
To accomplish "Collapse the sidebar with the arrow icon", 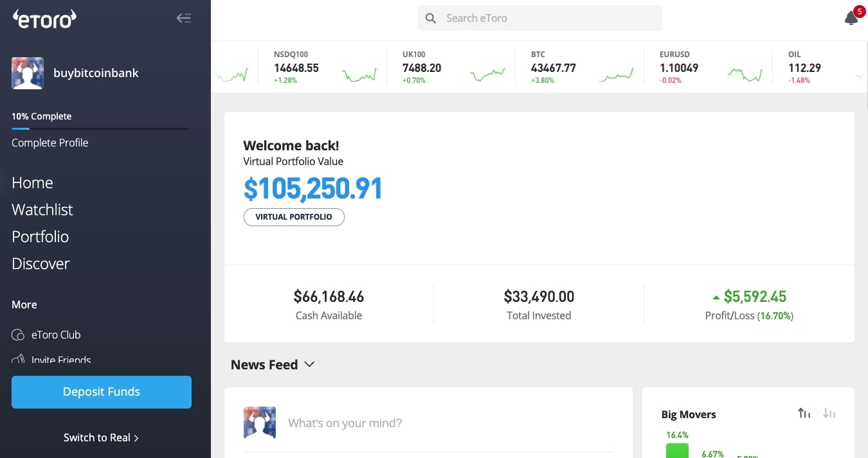I will (184, 18).
